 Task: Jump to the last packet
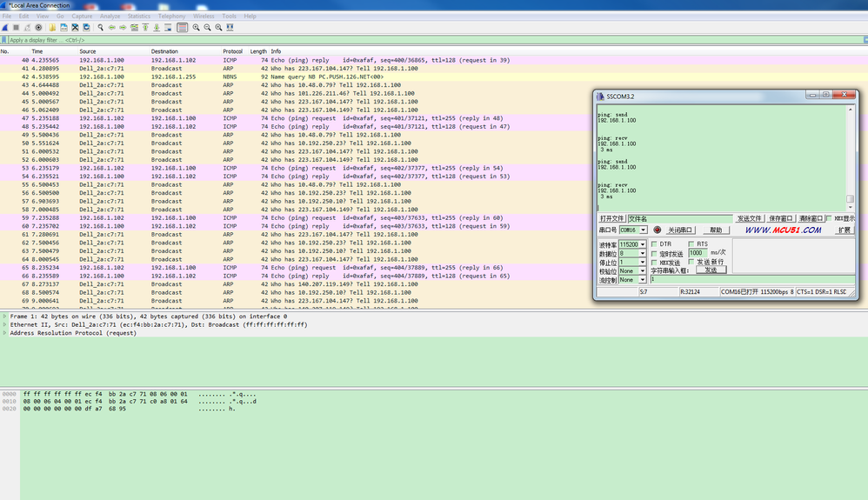(157, 28)
